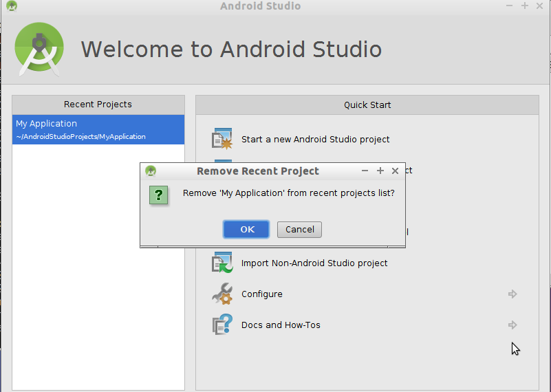
Task: Click the Docs and How-Tos question icon
Action: 222,325
